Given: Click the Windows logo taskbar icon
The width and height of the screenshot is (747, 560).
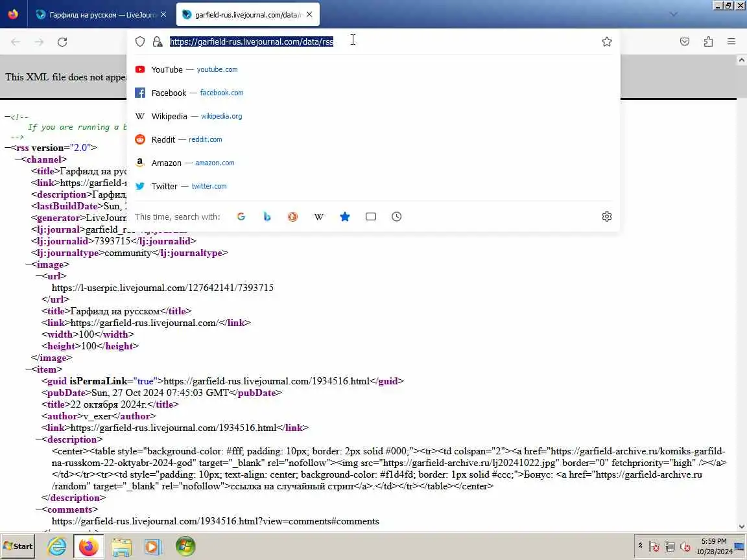Looking at the screenshot, I should (x=185, y=546).
